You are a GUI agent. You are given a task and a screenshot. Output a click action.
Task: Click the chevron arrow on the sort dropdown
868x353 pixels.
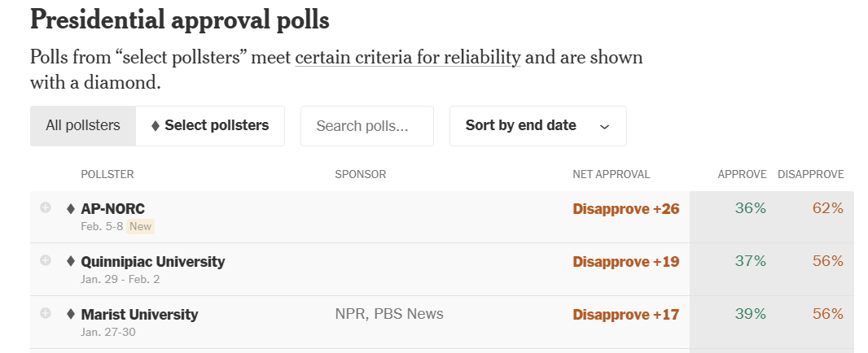604,127
